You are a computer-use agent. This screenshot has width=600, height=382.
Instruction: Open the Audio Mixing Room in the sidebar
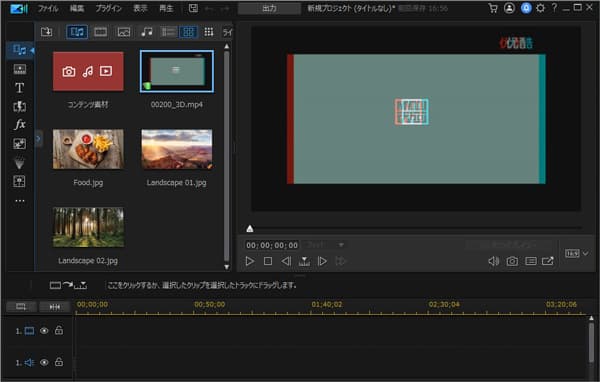click(19, 181)
